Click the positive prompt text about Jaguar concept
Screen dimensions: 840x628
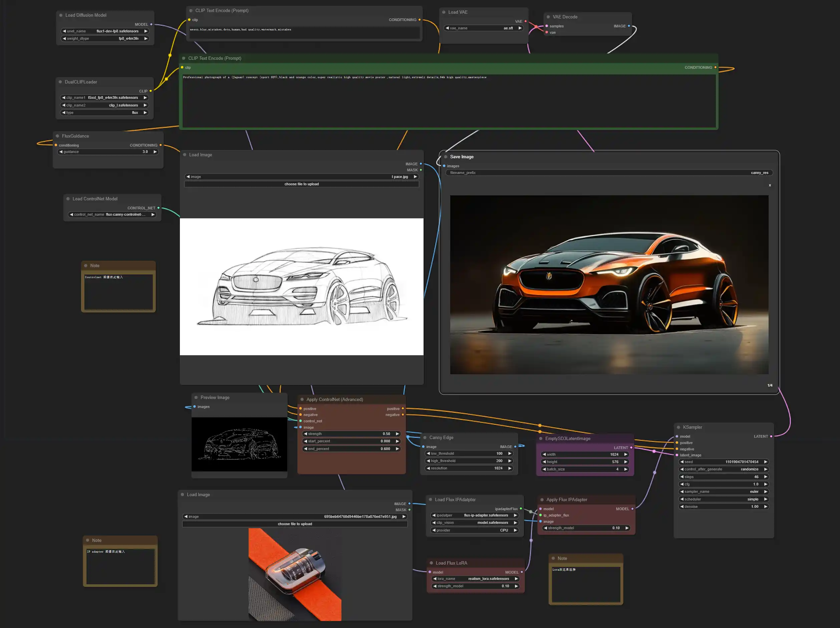334,77
